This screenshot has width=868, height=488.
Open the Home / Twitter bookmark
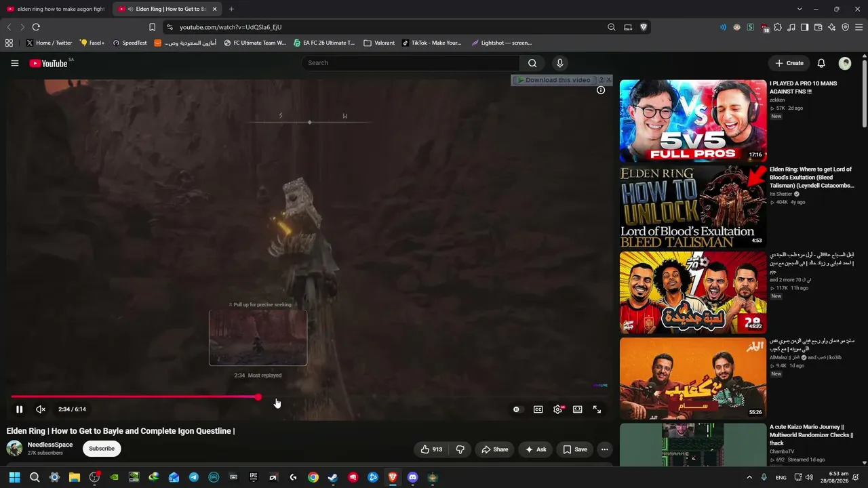tap(50, 43)
